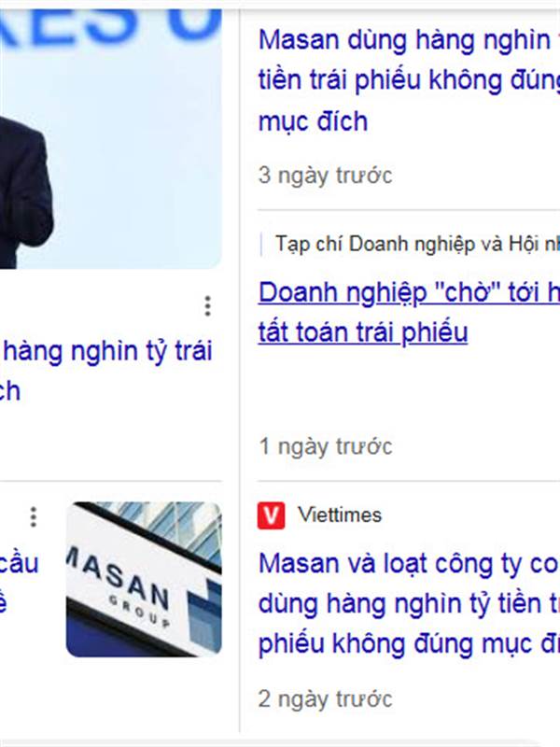Click the '3 ngày trước' timestamp

pos(325,176)
